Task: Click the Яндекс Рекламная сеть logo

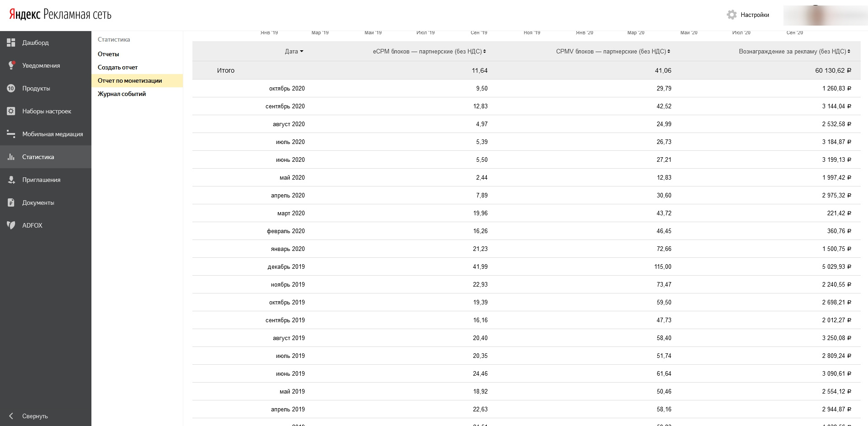Action: (60, 14)
